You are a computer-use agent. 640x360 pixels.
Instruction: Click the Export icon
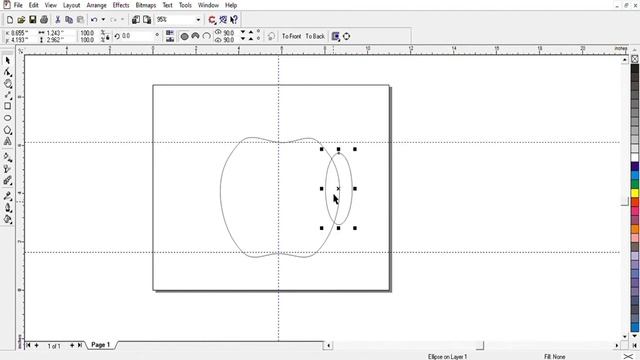[x=147, y=20]
